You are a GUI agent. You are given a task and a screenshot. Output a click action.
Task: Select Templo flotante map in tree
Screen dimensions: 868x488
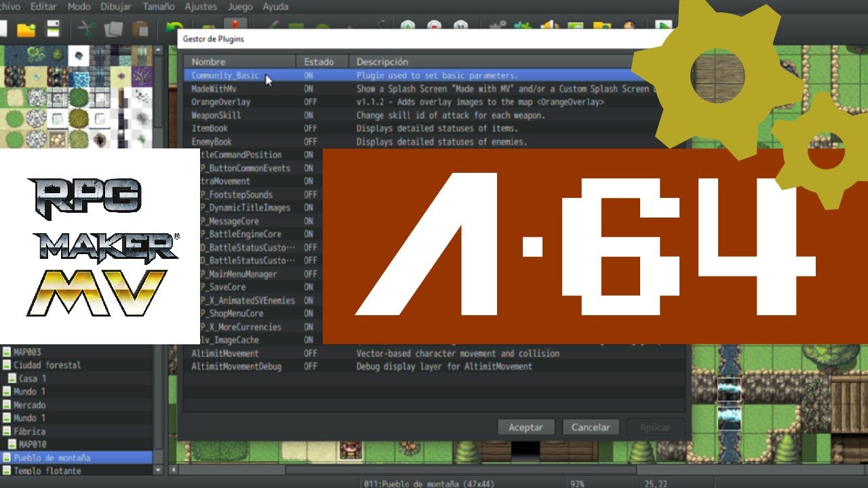tap(47, 471)
